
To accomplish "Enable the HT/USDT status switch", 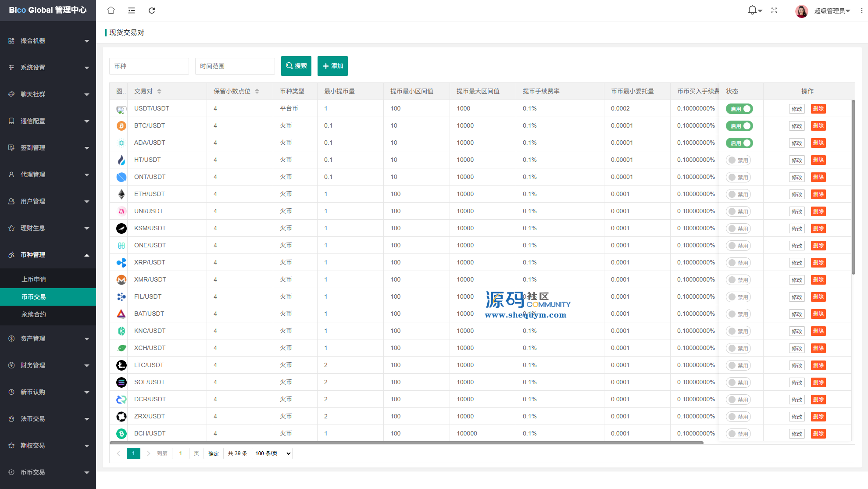I will coord(738,160).
